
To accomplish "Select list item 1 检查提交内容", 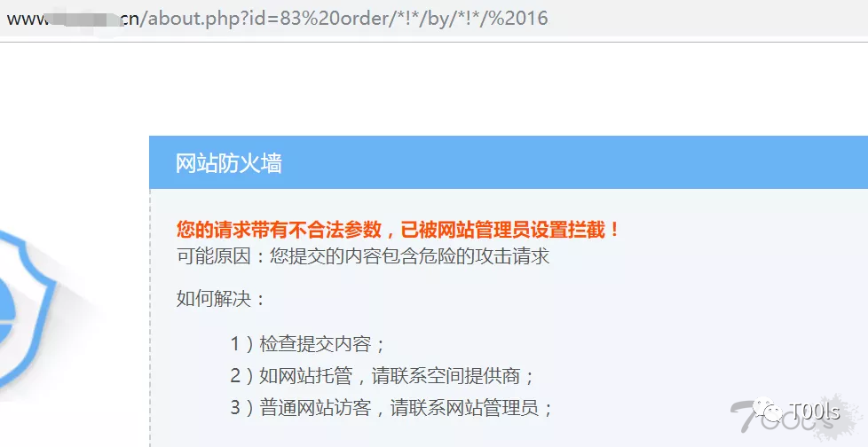I will point(307,344).
